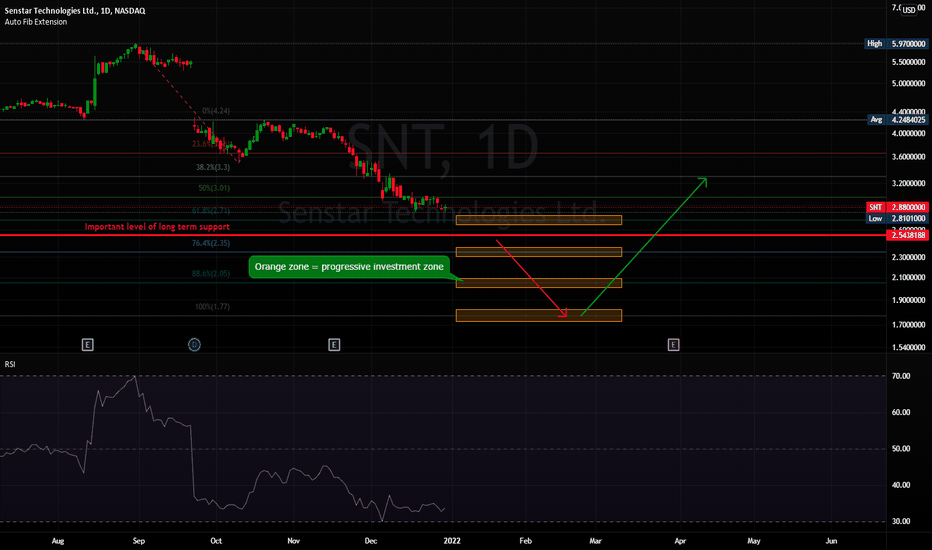Open the earnings marker in mid November
This screenshot has height=550, width=932.
coord(334,344)
